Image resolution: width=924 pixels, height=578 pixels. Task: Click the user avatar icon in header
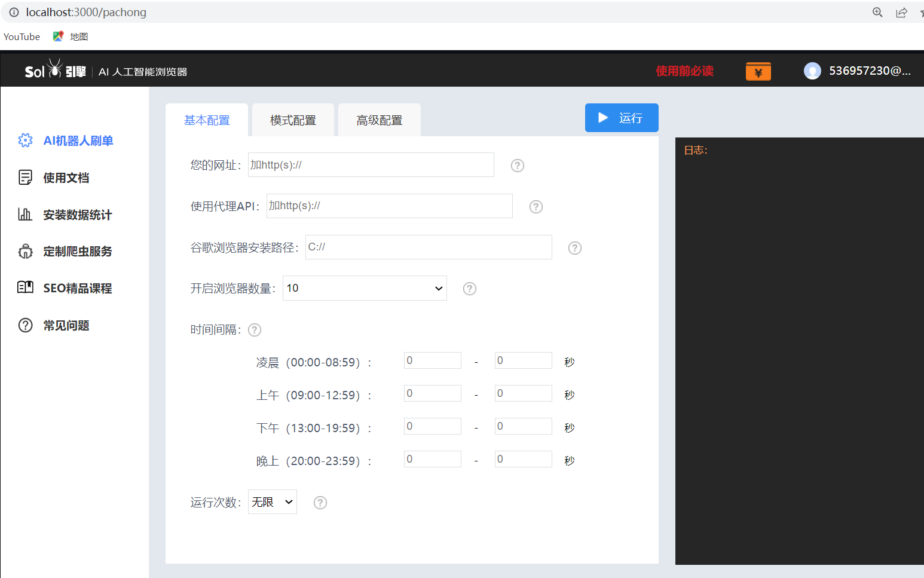(x=812, y=71)
